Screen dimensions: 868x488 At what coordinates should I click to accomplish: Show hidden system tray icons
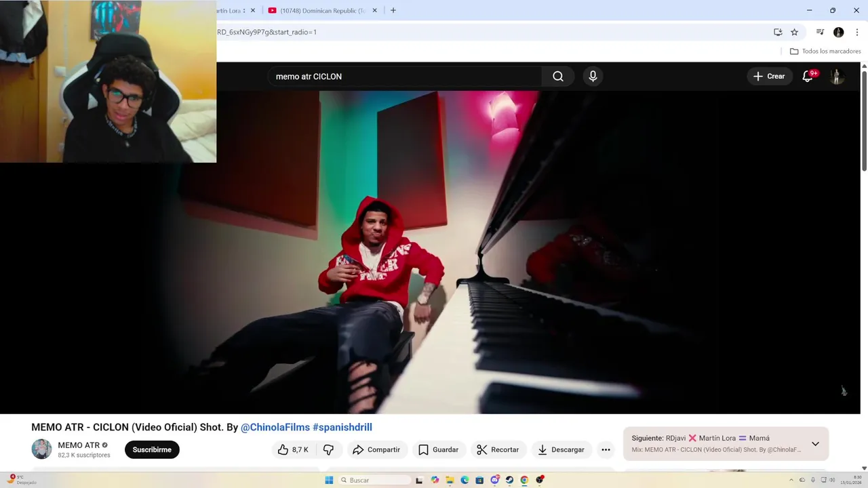point(791,480)
